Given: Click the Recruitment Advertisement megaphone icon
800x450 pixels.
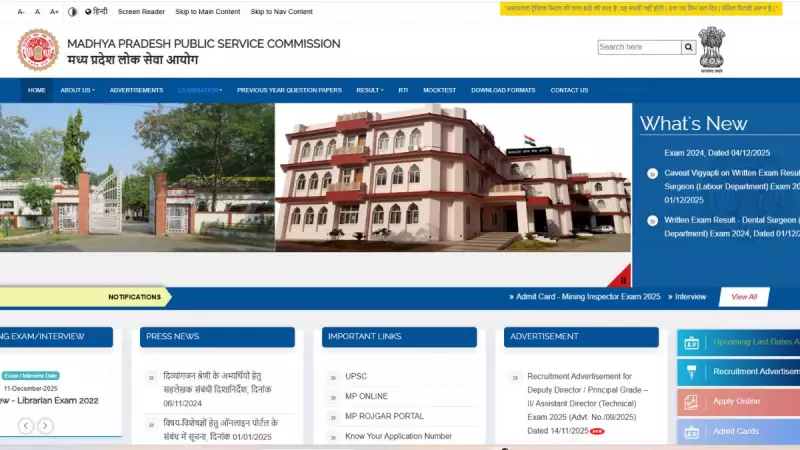Looking at the screenshot, I should [x=691, y=372].
